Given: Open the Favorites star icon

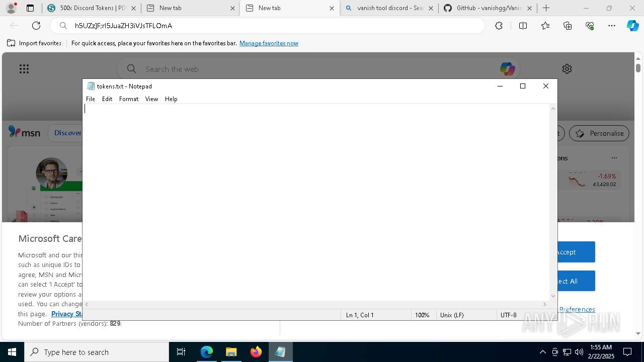Looking at the screenshot, I should click(545, 26).
